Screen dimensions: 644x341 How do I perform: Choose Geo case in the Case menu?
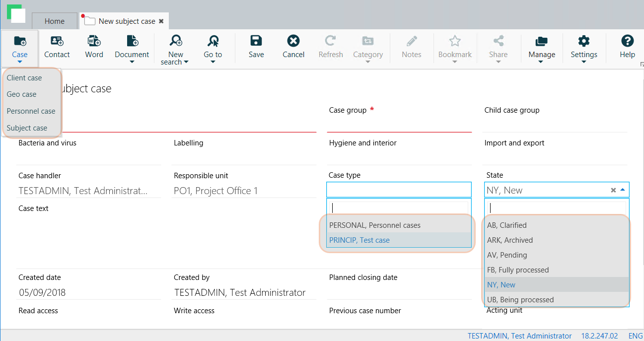22,94
